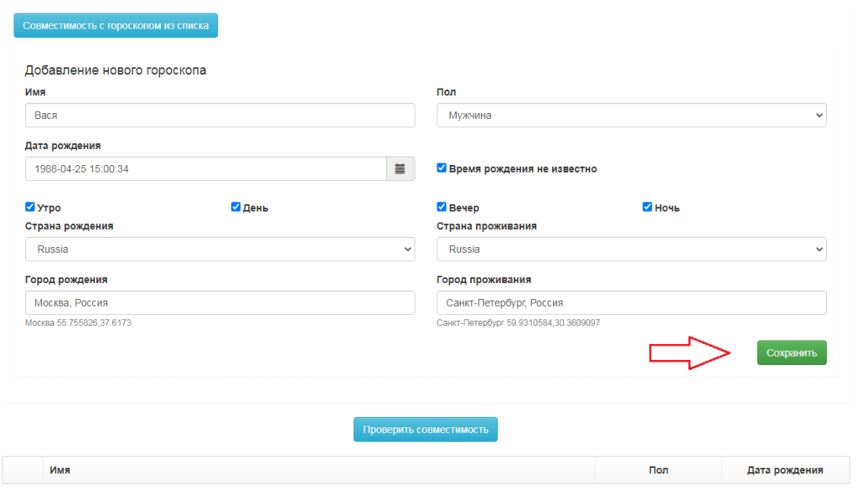Disable the 'Вечер' checkbox
The image size is (863, 504).
[x=442, y=207]
